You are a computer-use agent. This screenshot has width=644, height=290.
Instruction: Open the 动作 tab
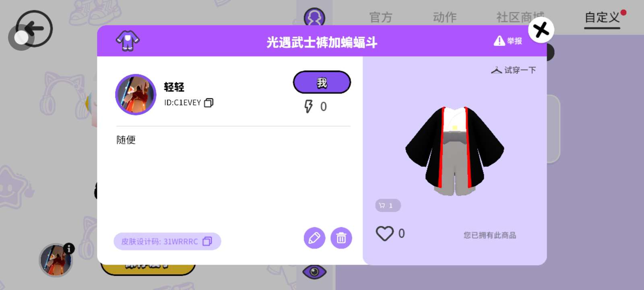[445, 17]
